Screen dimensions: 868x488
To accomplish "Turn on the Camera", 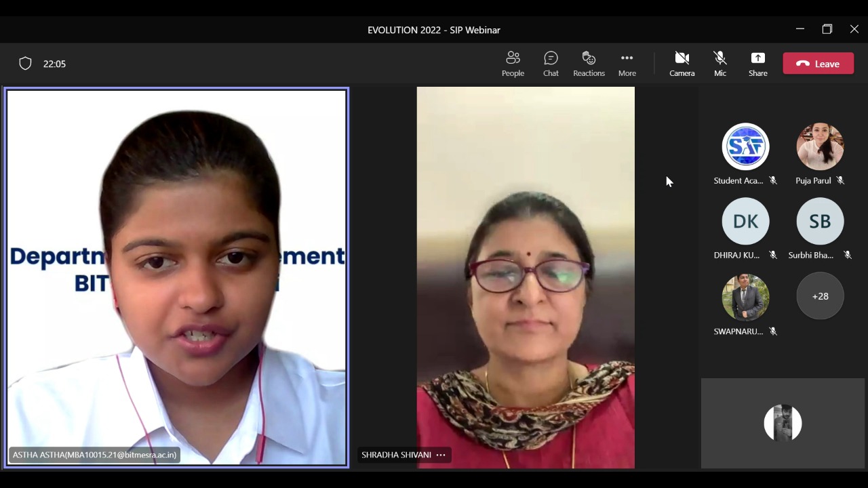I will [x=682, y=64].
